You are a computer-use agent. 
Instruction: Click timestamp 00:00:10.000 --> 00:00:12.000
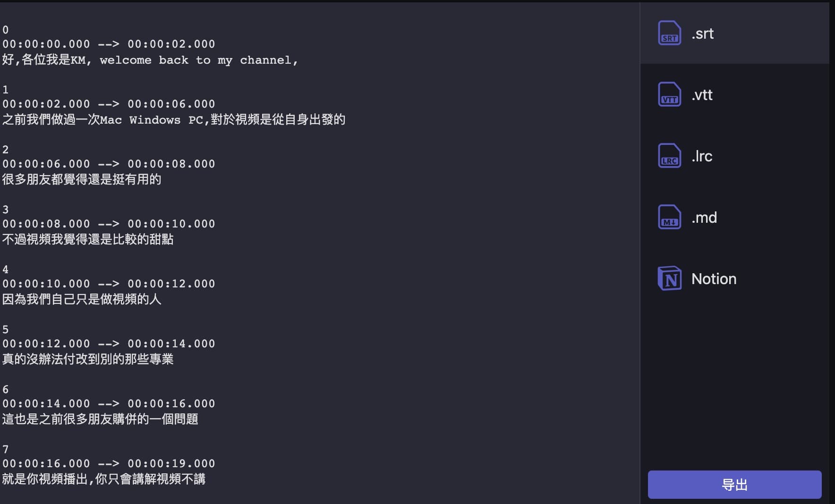click(x=109, y=284)
